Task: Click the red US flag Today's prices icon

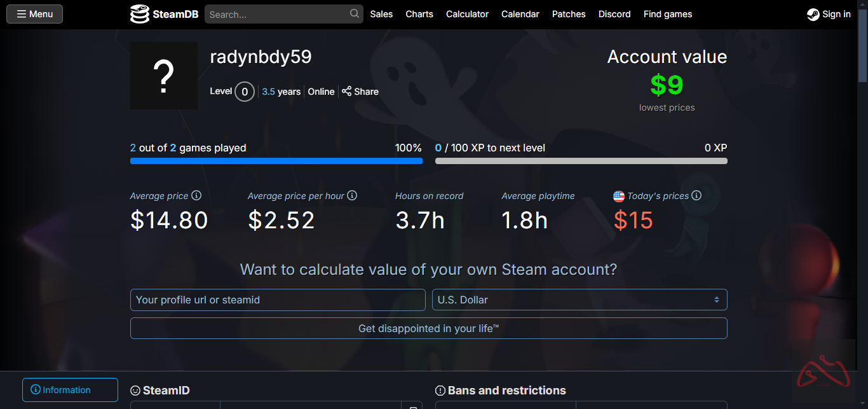Action: [x=619, y=197]
